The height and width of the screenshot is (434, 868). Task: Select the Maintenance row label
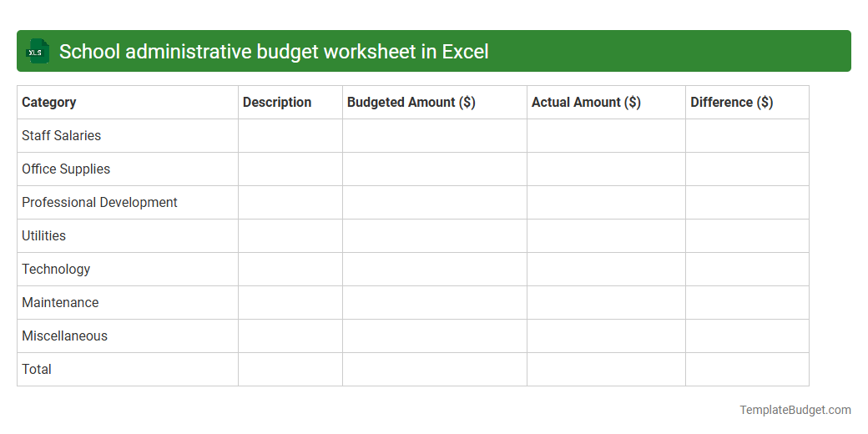pyautogui.click(x=60, y=303)
